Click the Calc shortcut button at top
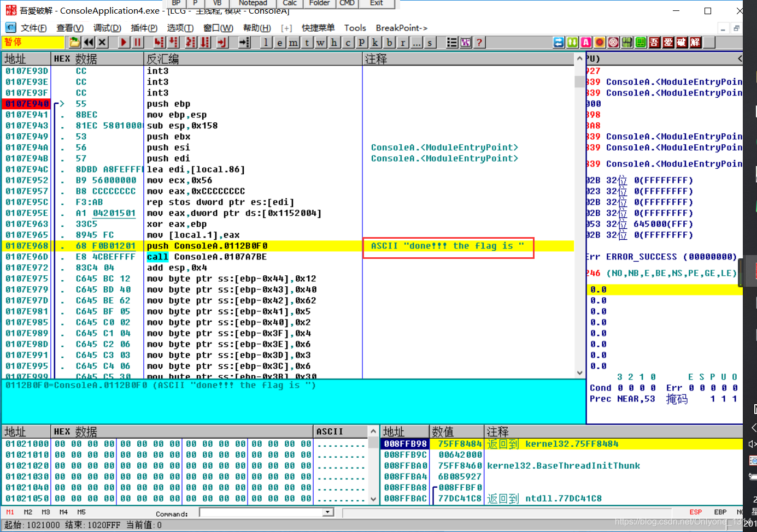Screen dimensions: 757x532 pyautogui.click(x=290, y=3)
